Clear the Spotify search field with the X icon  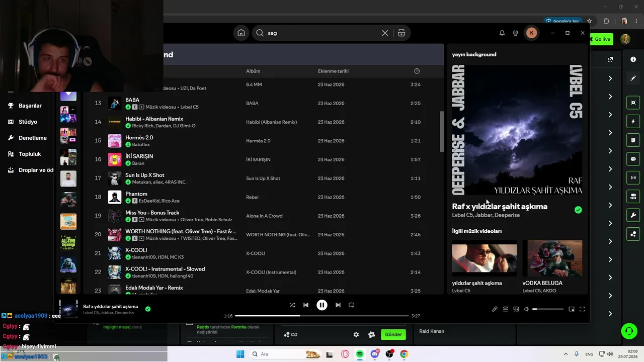click(385, 33)
